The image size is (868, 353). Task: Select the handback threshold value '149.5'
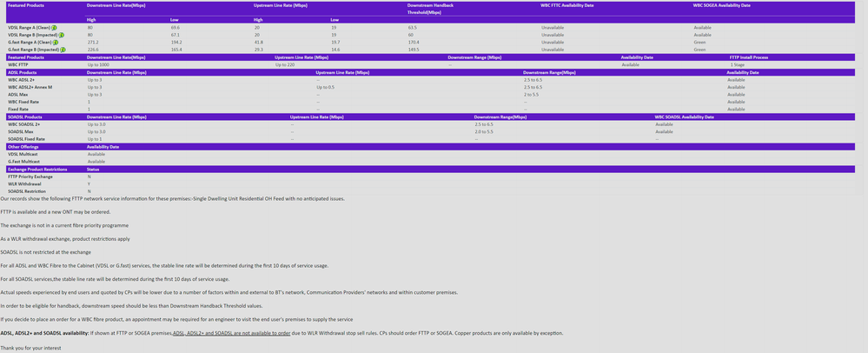(x=414, y=50)
